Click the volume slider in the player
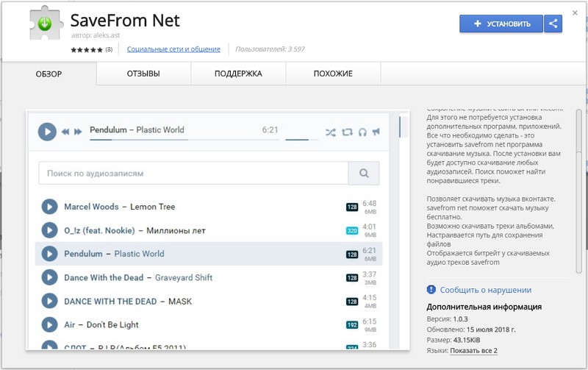The width and height of the screenshot is (588, 370). pos(301,140)
